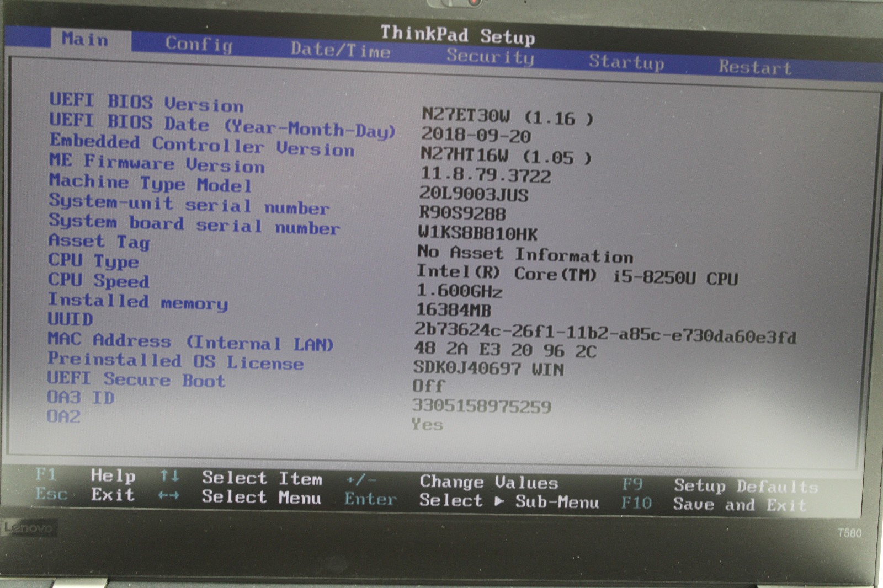Click MAC address 48 2A E3 20 96 2C
This screenshot has width=883, height=588.
[x=505, y=350]
